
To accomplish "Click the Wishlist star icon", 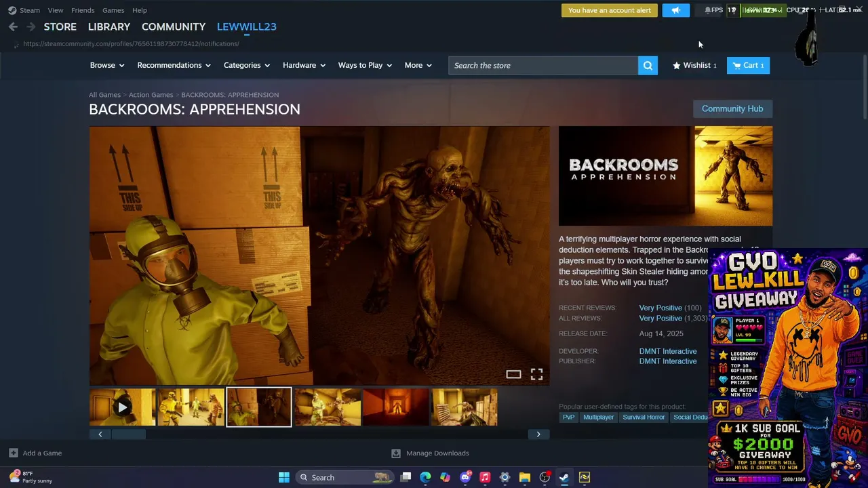I will (x=676, y=65).
